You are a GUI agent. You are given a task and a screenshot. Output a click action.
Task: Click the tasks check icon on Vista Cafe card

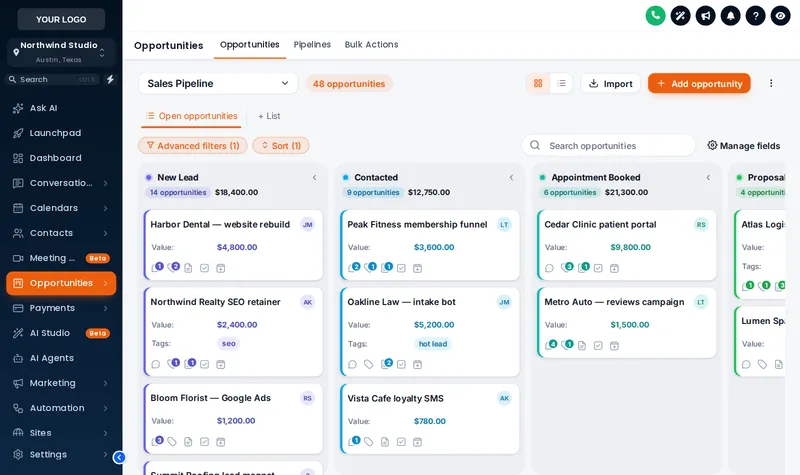point(401,442)
